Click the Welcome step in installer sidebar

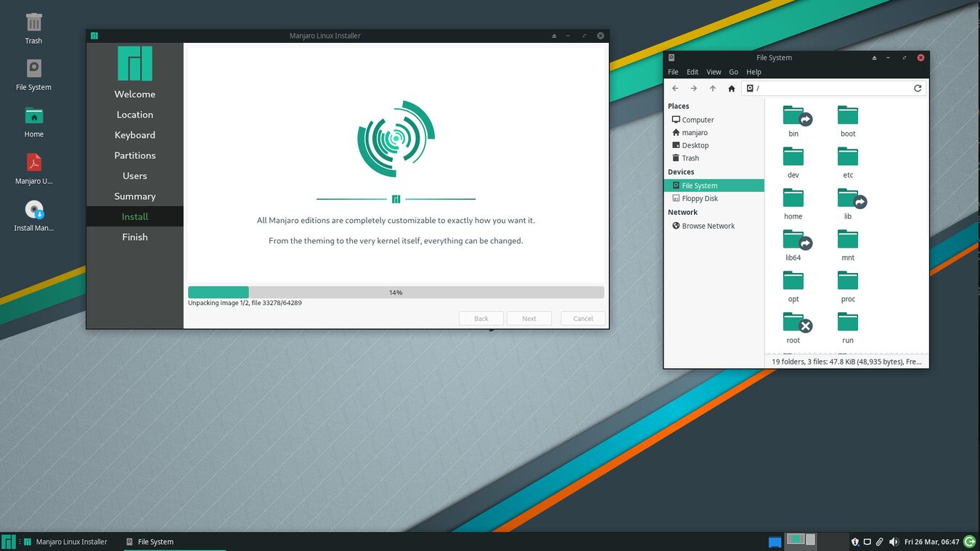point(135,94)
